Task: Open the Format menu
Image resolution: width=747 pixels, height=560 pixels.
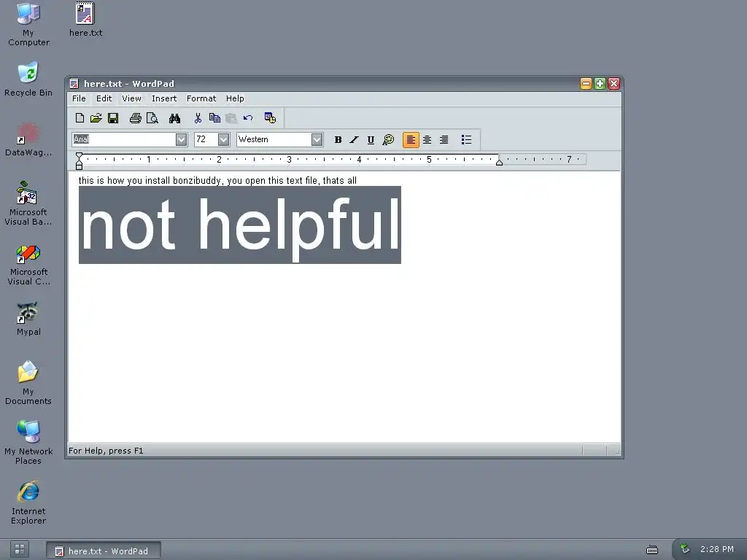Action: click(201, 98)
